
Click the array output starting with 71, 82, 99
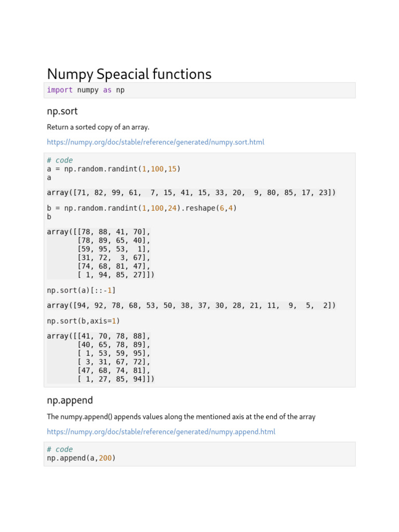191,193
